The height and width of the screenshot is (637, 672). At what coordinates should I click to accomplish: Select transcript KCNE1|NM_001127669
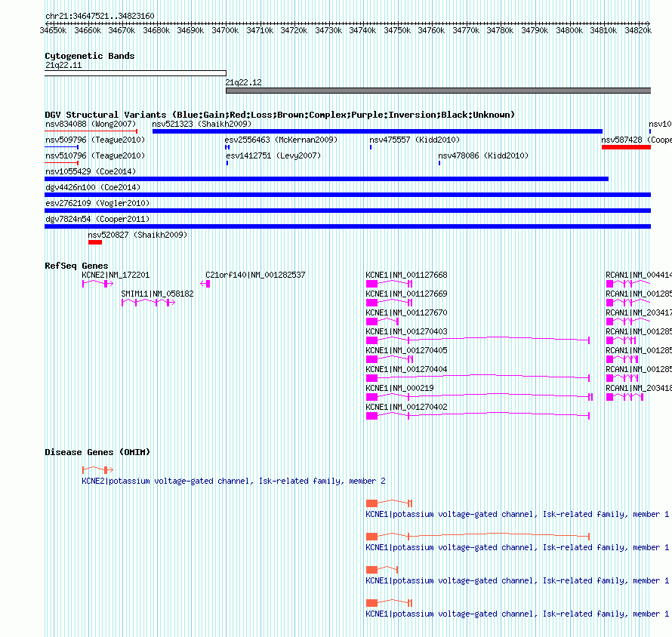coord(406,294)
